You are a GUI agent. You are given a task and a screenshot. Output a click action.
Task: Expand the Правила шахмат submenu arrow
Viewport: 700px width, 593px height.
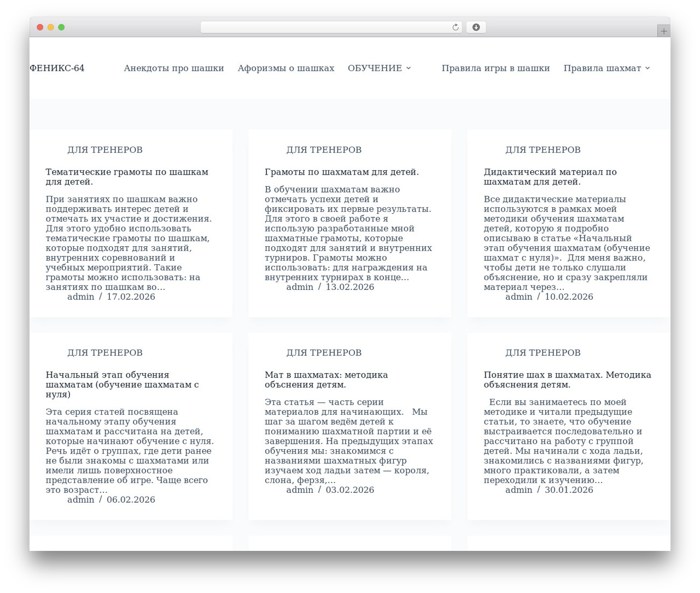(647, 68)
